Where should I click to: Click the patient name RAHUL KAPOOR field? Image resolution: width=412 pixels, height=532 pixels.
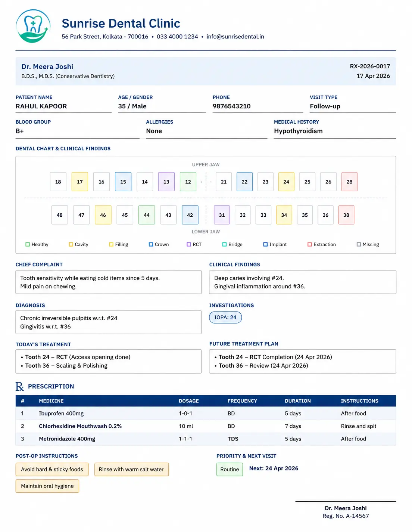(63, 106)
